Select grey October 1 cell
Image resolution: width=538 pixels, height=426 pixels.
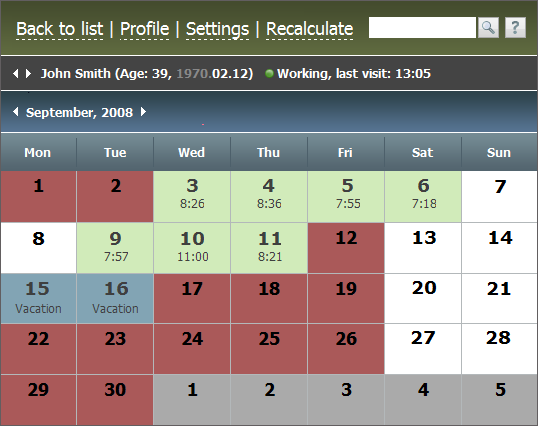192,400
